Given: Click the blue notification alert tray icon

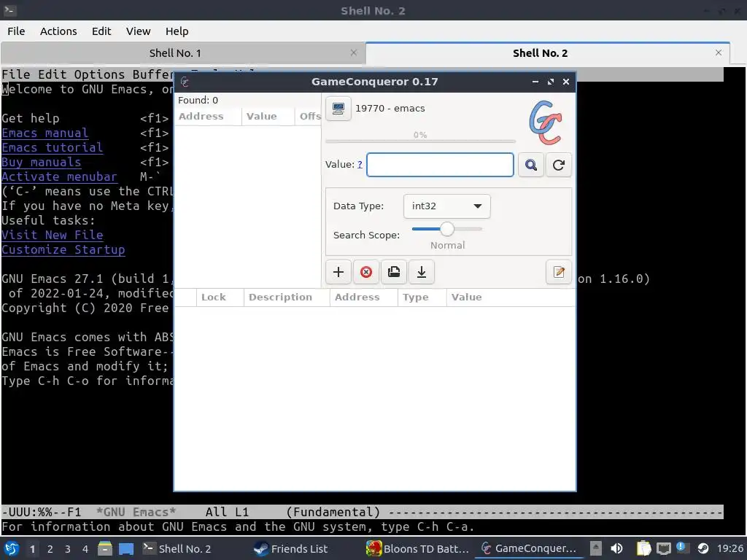Looking at the screenshot, I should [x=682, y=547].
